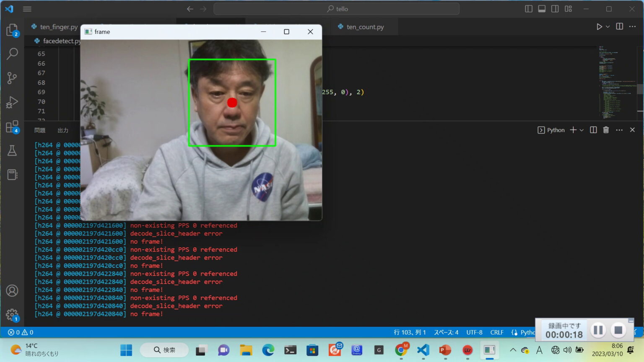Open the Explorer view in activity bar
Image resolution: width=644 pixels, height=362 pixels.
click(12, 30)
